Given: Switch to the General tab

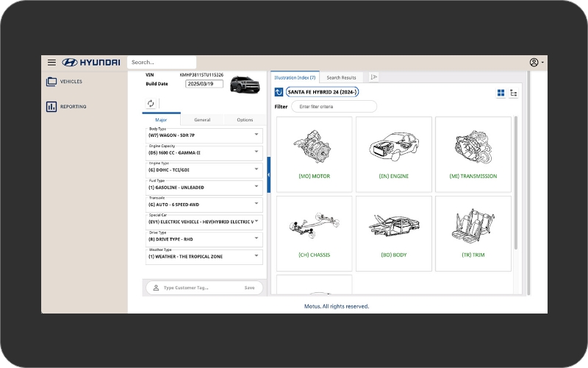Looking at the screenshot, I should pyautogui.click(x=202, y=120).
